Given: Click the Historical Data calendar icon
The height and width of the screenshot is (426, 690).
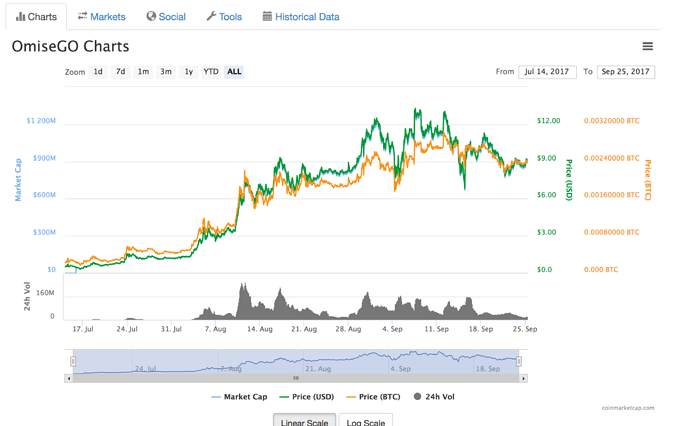Looking at the screenshot, I should coord(267,16).
